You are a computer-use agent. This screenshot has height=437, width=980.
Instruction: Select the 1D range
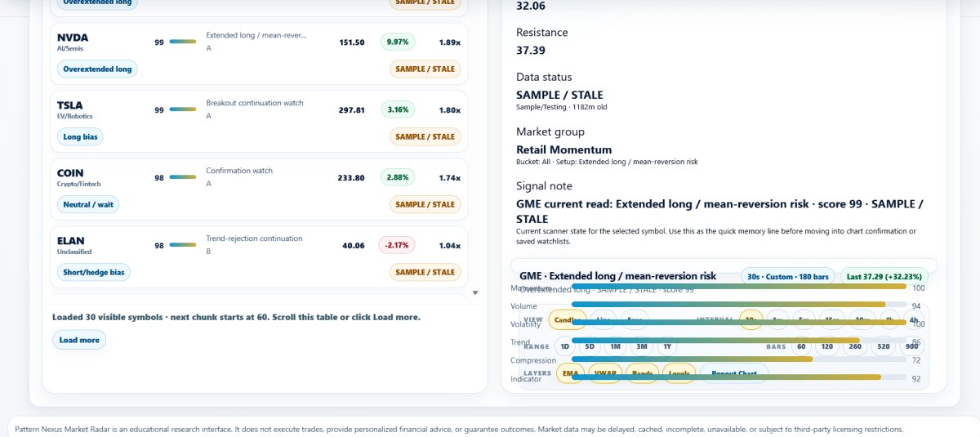(x=565, y=346)
